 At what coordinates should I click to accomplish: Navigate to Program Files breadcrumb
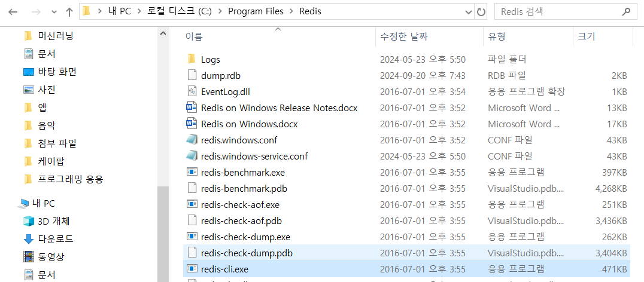pyautogui.click(x=256, y=11)
